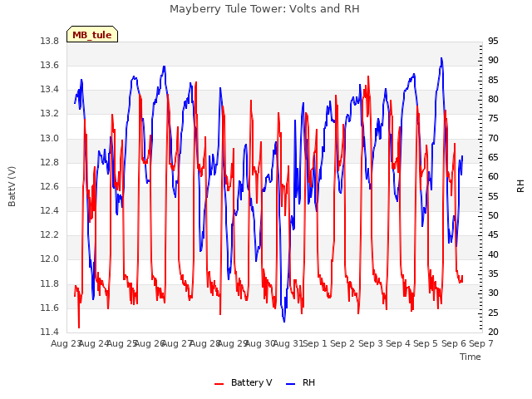Click the 80 right axis value
This screenshot has width=532, height=399.
(493, 100)
